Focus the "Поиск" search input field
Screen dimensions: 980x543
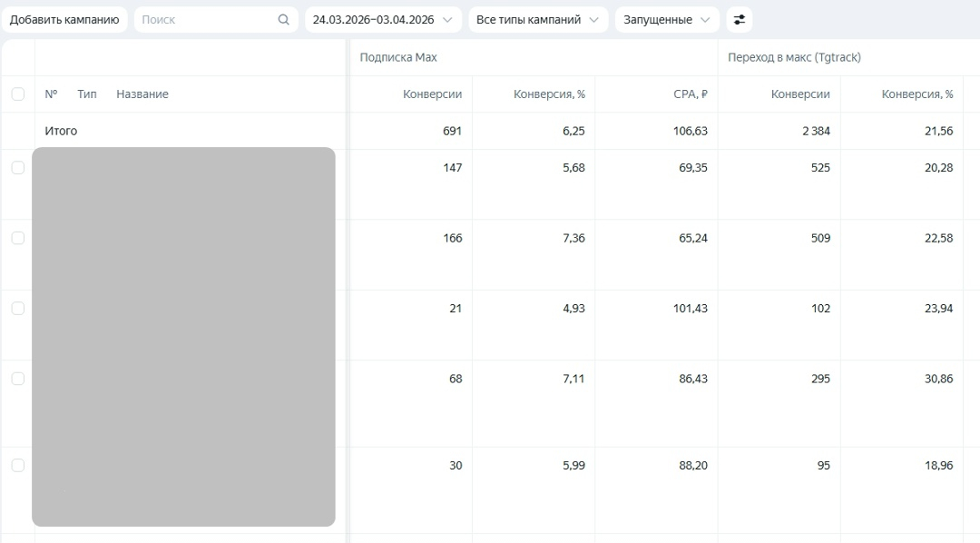pos(207,20)
